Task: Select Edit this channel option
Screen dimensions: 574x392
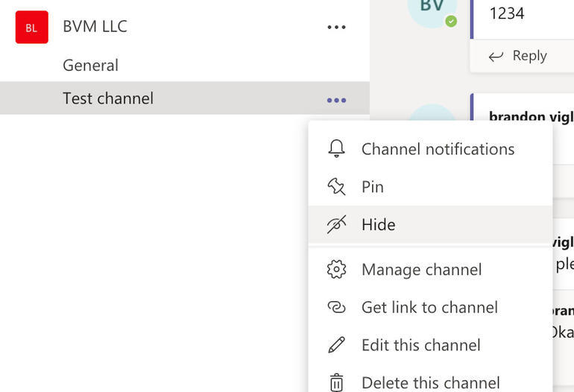Action: [x=420, y=345]
